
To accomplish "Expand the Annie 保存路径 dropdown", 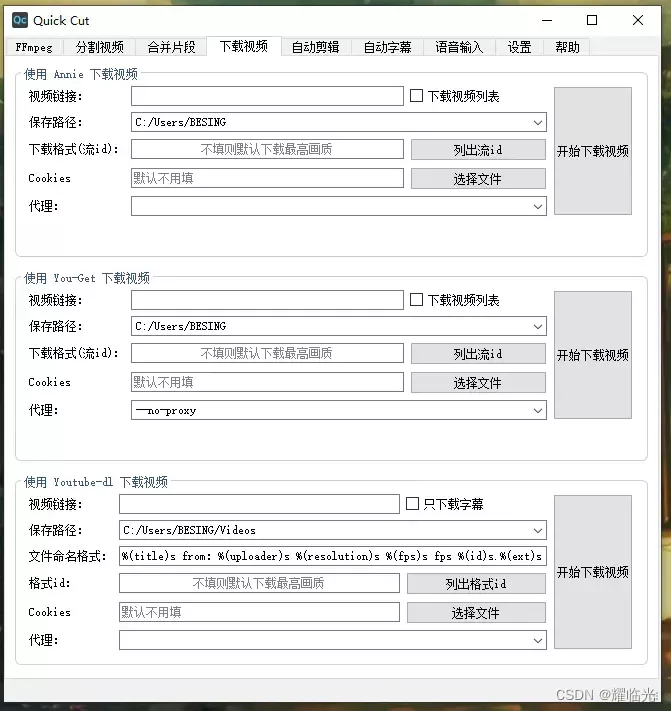I will pyautogui.click(x=538, y=122).
